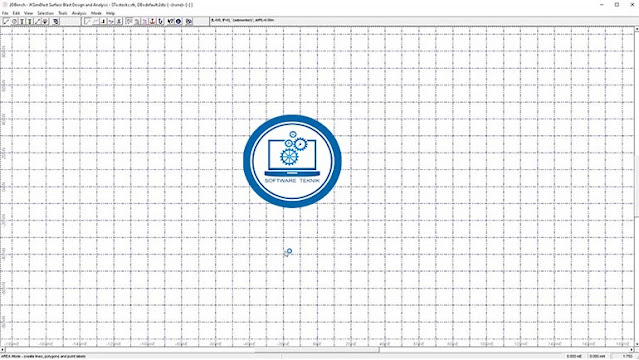Open the Analysis menu
The image size is (639, 360).
tap(79, 13)
